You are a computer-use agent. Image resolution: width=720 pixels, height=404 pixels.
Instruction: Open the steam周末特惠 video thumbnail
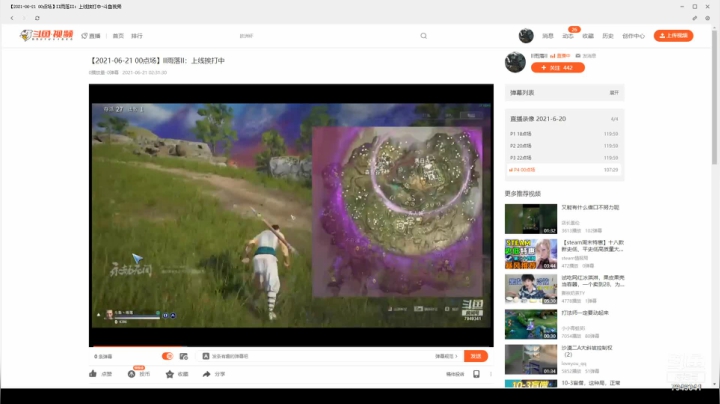tap(531, 254)
